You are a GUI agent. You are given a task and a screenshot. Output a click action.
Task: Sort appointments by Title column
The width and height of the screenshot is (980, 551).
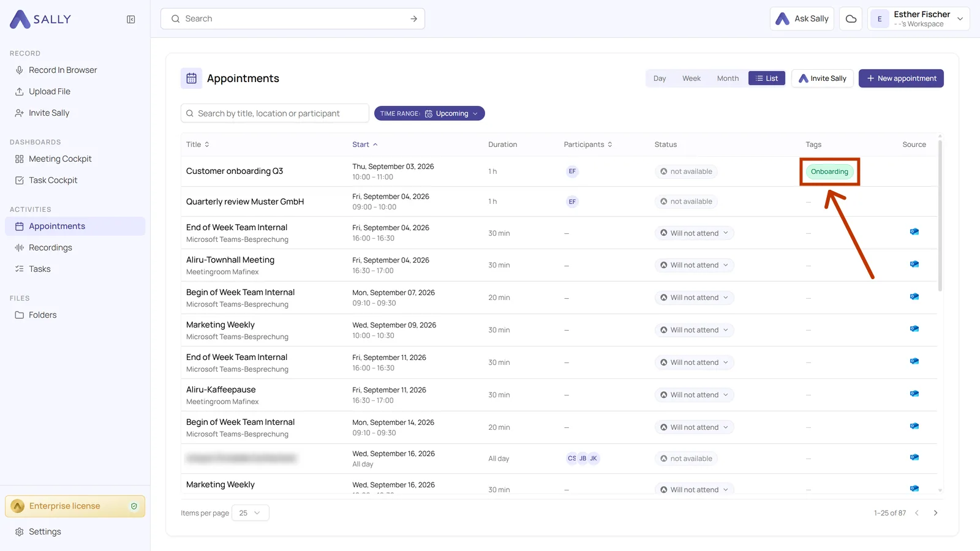click(x=198, y=144)
